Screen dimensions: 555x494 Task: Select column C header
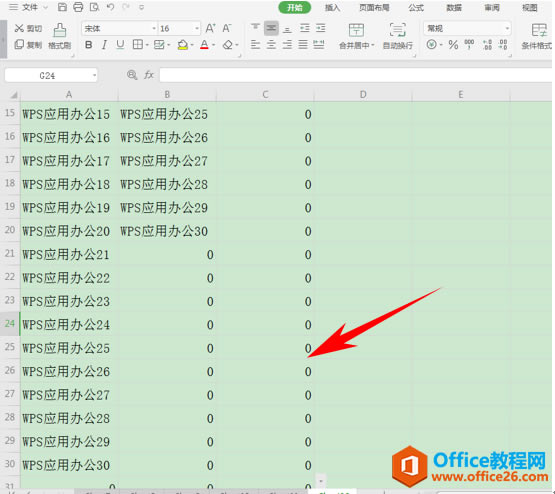point(265,94)
